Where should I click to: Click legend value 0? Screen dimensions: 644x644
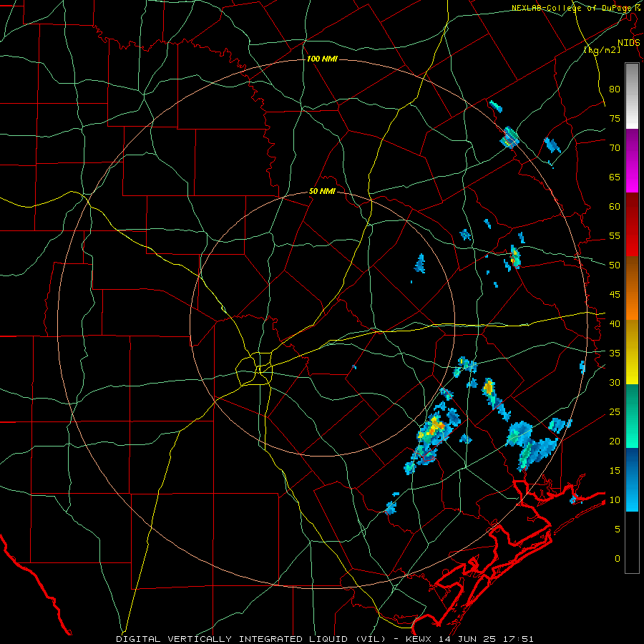(618, 559)
